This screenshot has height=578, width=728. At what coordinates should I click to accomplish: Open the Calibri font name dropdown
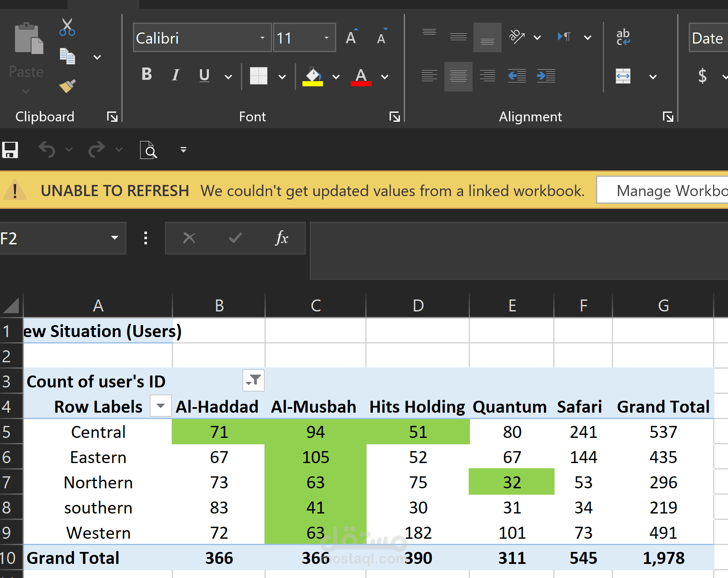point(262,38)
